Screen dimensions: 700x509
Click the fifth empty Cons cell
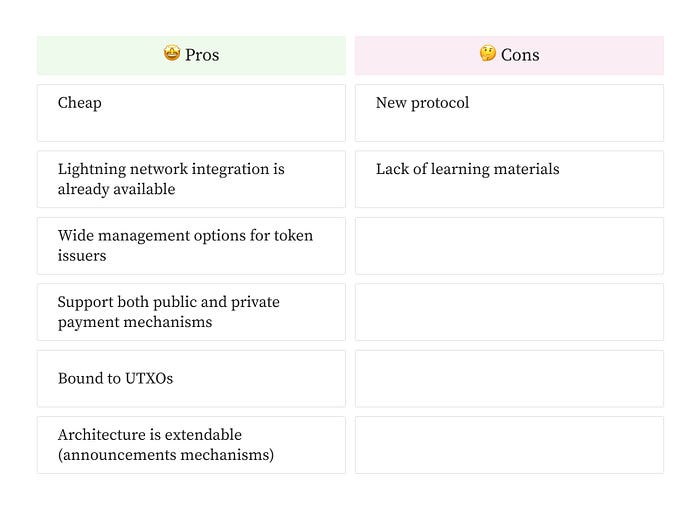tap(509, 378)
